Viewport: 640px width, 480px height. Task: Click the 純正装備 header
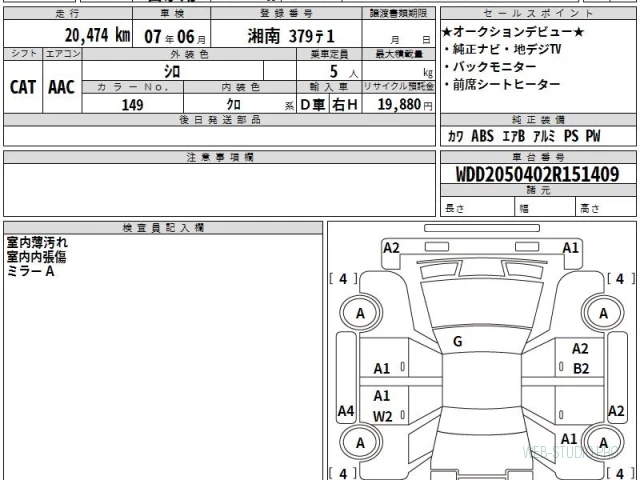click(x=538, y=120)
